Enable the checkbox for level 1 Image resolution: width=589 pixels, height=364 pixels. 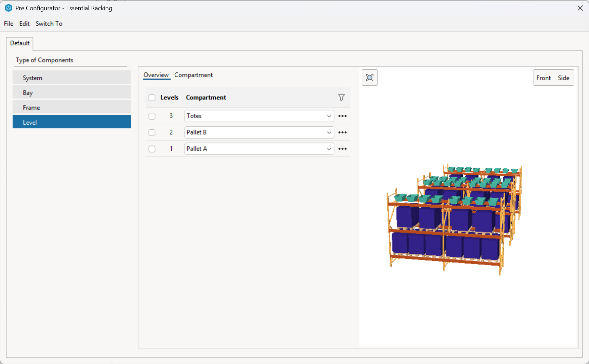pyautogui.click(x=152, y=149)
